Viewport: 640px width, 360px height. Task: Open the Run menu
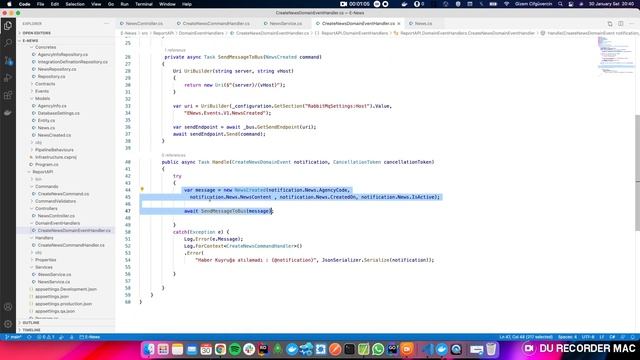pos(124,4)
